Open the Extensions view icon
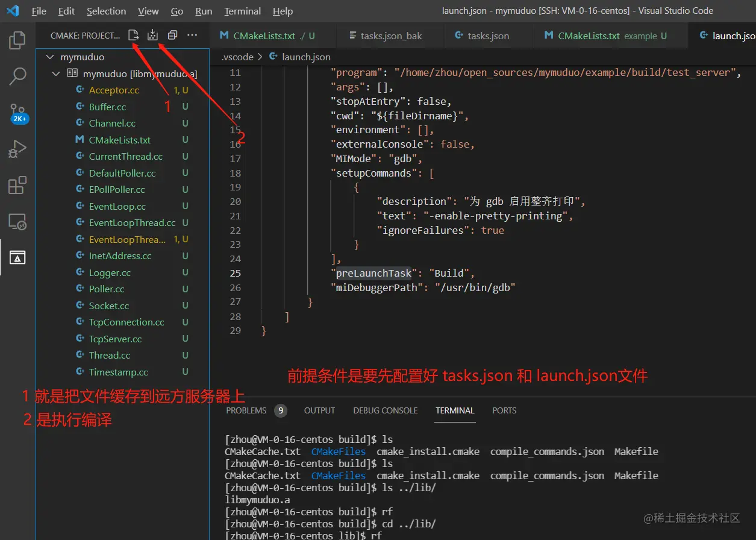The height and width of the screenshot is (540, 756). point(16,186)
